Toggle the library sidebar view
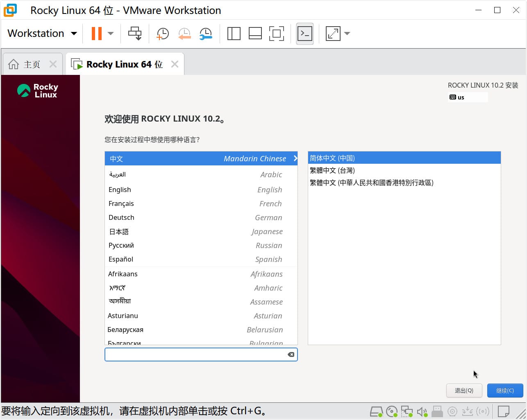The width and height of the screenshot is (527, 420). click(x=234, y=34)
